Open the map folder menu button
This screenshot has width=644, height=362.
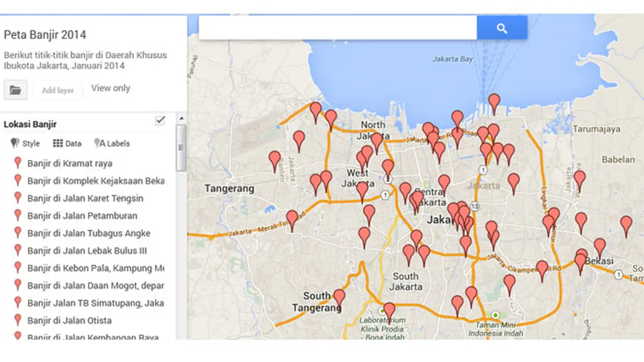[16, 90]
